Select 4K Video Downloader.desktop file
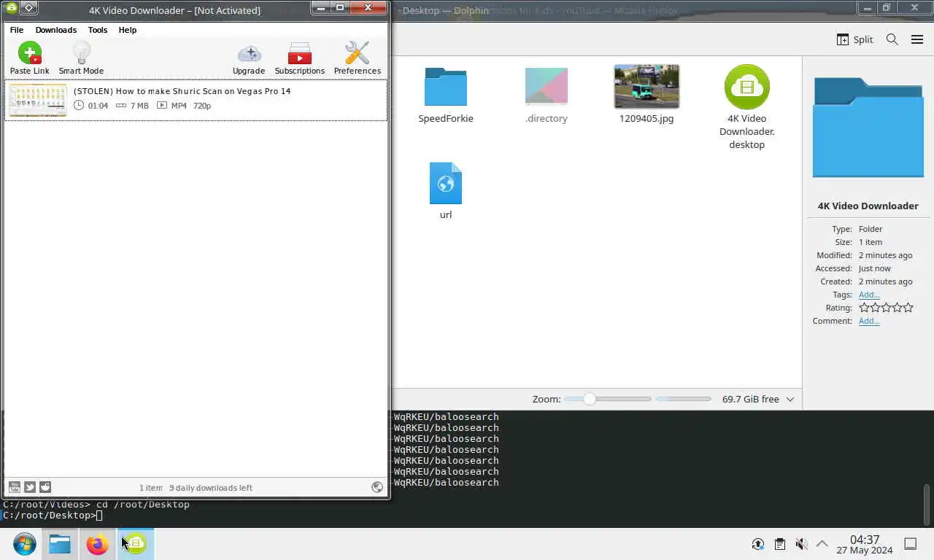The width and height of the screenshot is (934, 560). [746, 107]
